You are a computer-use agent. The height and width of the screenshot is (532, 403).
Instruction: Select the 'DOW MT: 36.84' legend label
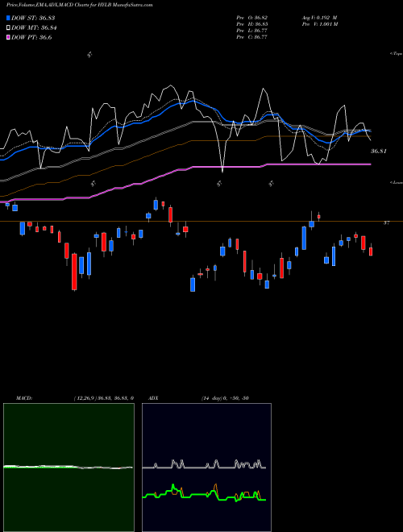pyautogui.click(x=34, y=28)
